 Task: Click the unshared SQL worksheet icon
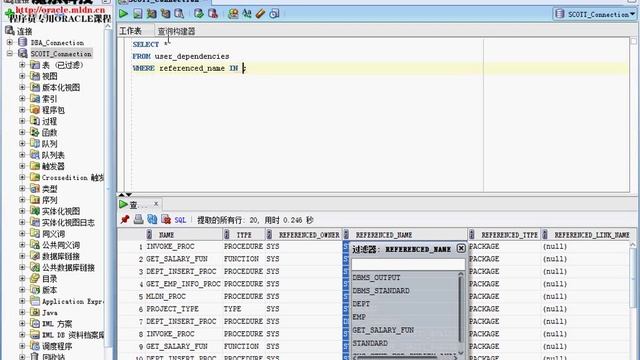pos(233,13)
